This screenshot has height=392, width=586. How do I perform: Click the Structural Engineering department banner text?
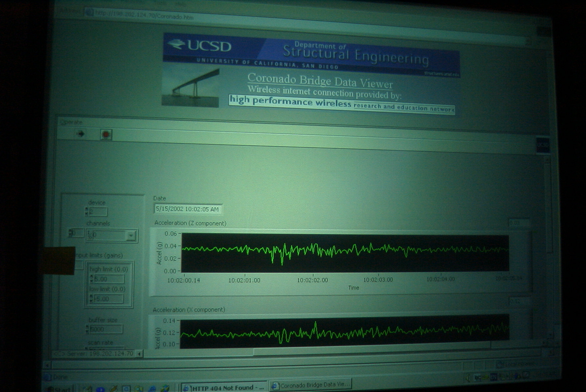coord(356,54)
